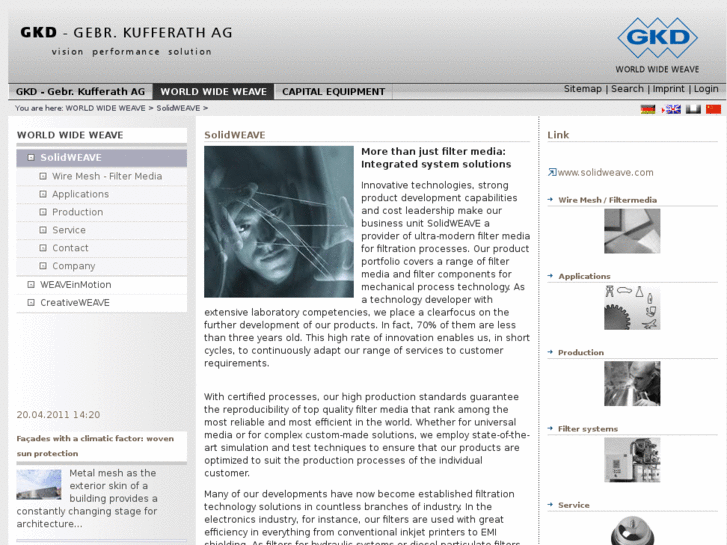Click the Applications link heading in right column

pos(584,276)
